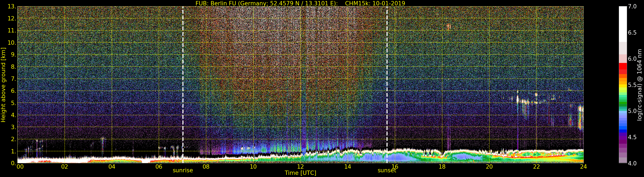Click the '08' time axis tick label
Viewport: 644px width, 177px height.
click(x=206, y=167)
